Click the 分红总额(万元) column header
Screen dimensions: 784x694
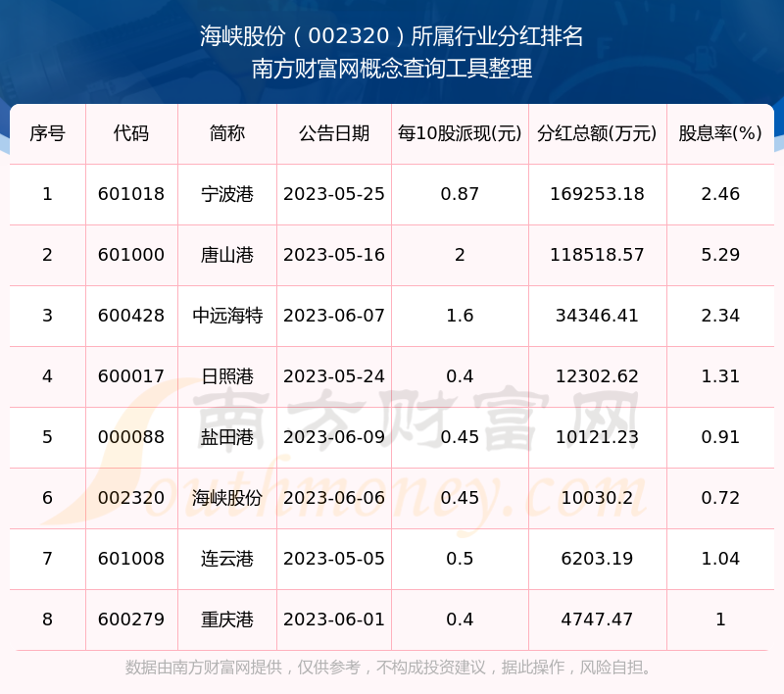point(597,133)
